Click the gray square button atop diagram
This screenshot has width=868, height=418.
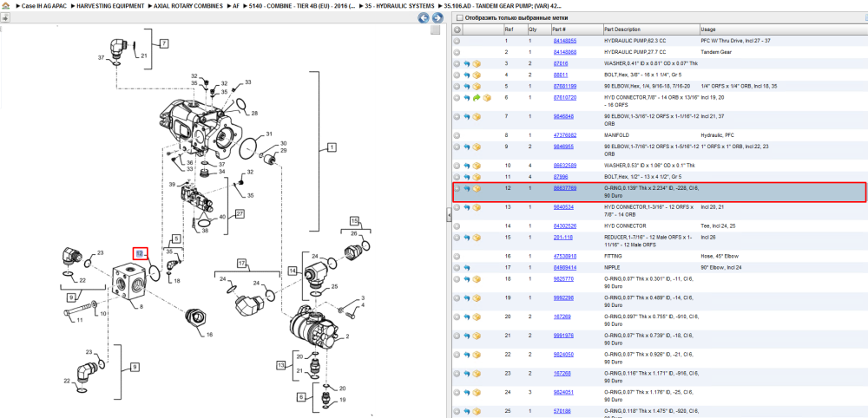436,29
